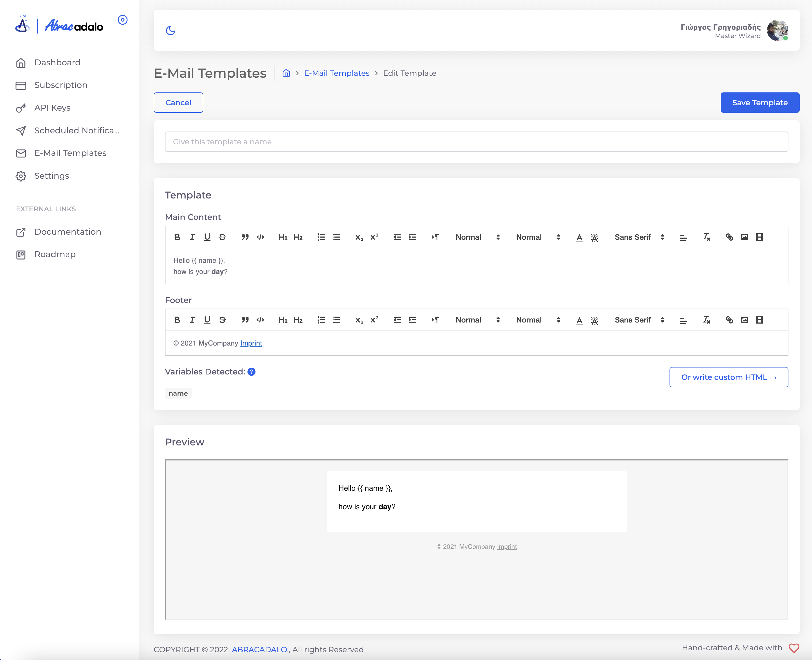Open text alignment dropdown in Footer
Screen dimensions: 812x660
point(683,321)
